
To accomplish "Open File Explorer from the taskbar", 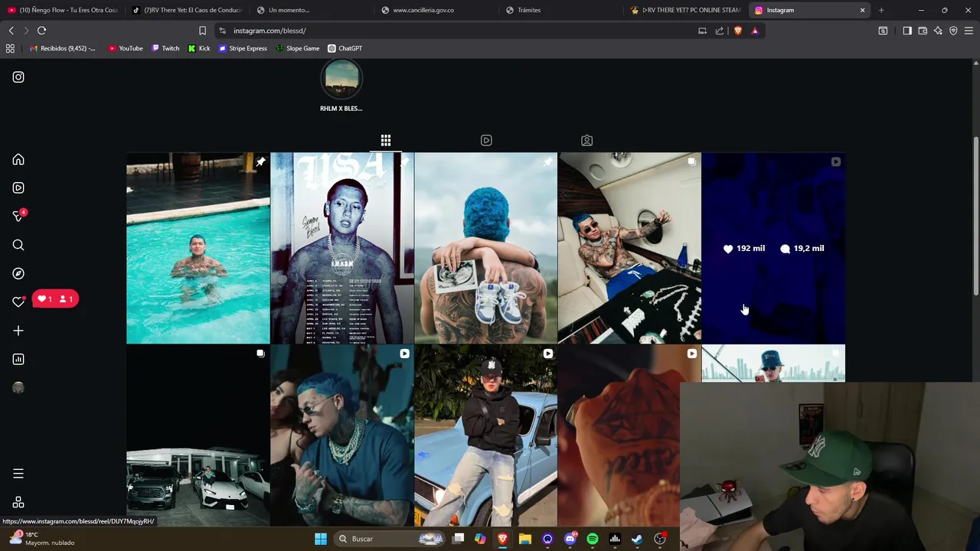I will coord(524,539).
